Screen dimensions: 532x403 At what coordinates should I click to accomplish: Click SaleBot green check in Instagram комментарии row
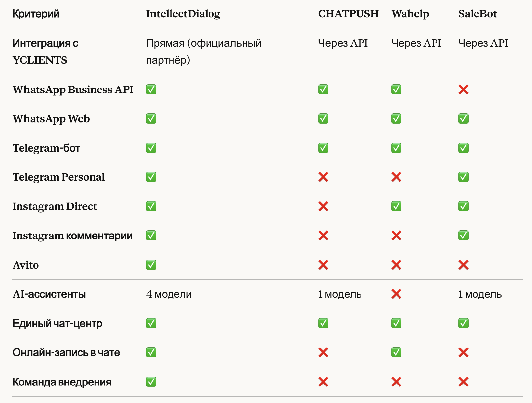463,236
